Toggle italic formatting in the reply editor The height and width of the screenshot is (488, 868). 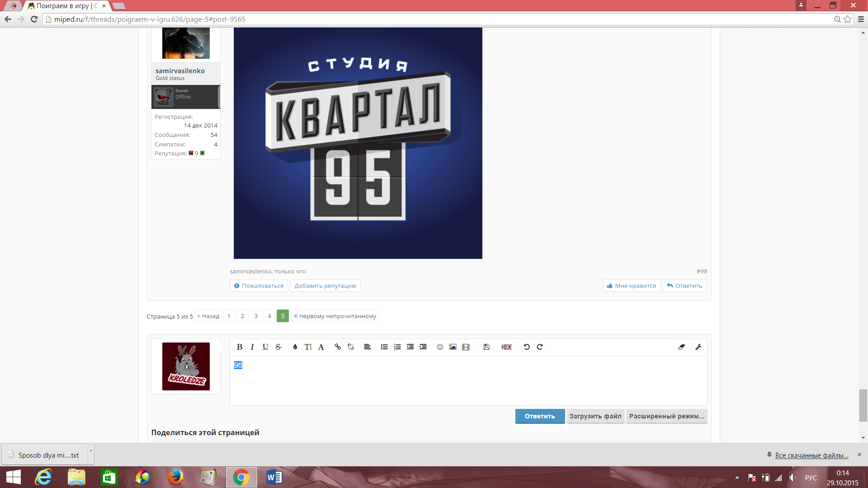(x=252, y=347)
